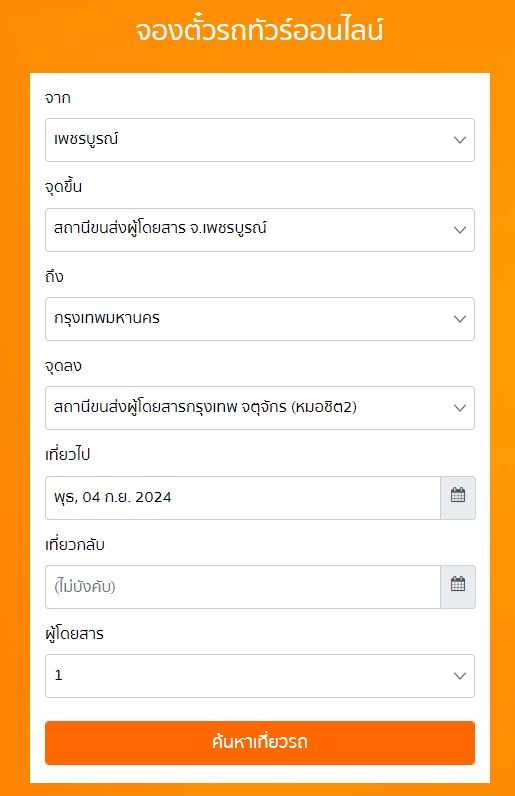
Task: Click the ผู้โดยสาร field label
Action: (x=74, y=634)
